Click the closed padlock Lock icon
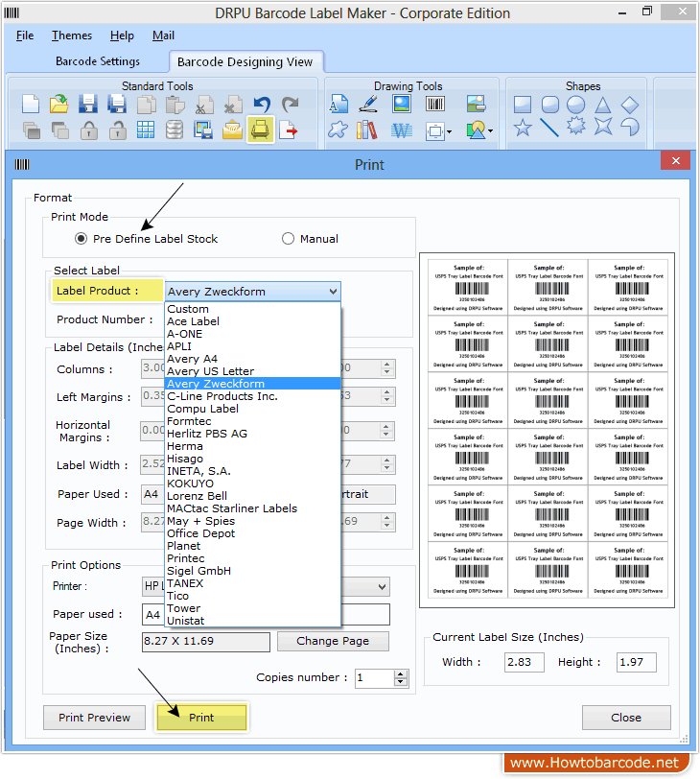The width and height of the screenshot is (700, 779). point(89,130)
